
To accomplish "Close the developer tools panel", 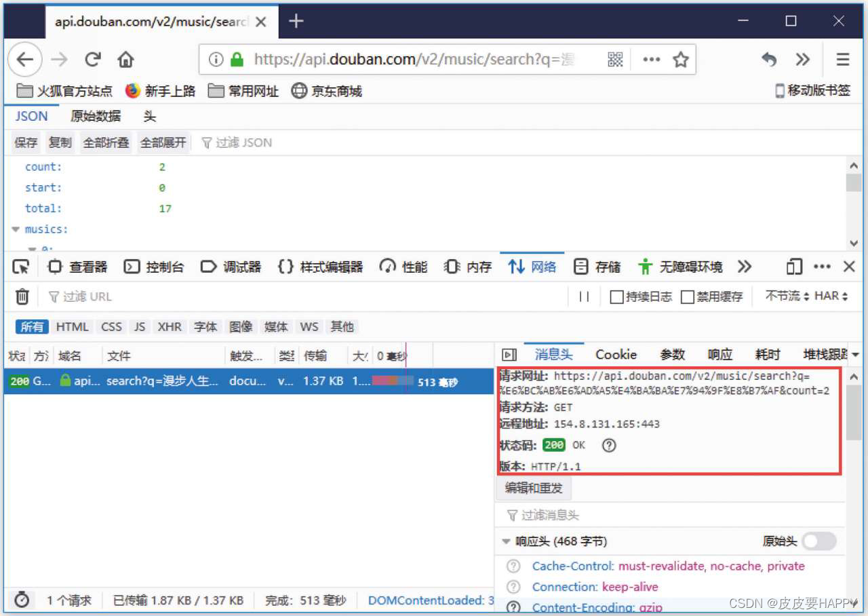I will tap(849, 267).
